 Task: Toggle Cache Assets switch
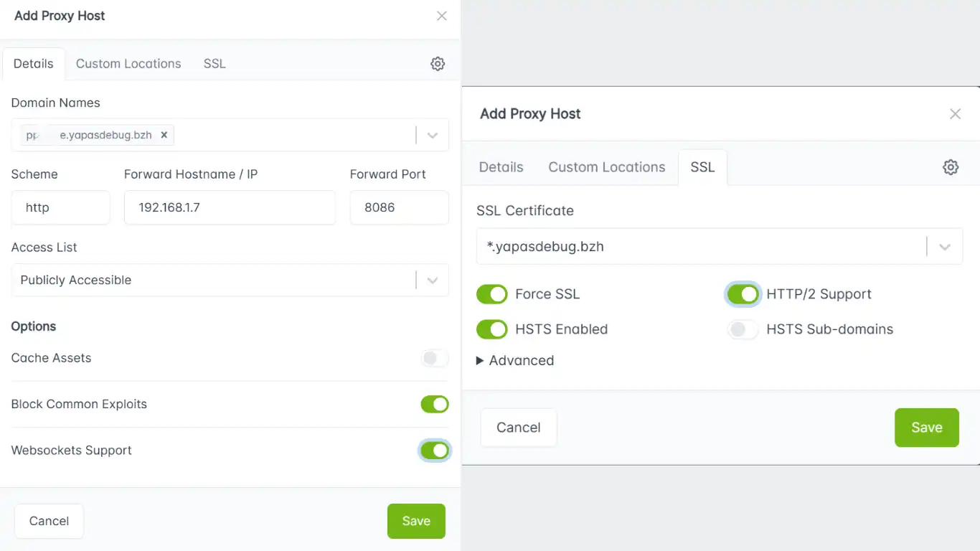tap(435, 358)
